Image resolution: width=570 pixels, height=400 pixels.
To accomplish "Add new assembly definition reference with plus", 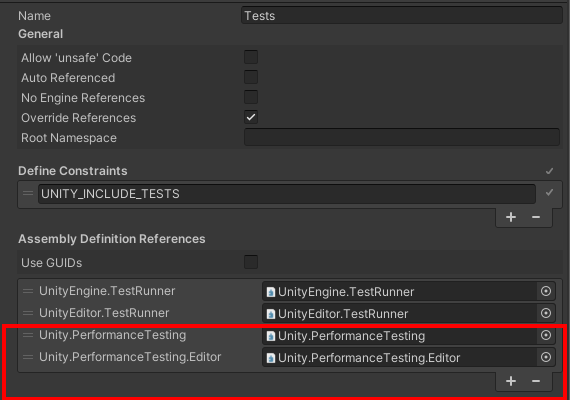I will (511, 381).
